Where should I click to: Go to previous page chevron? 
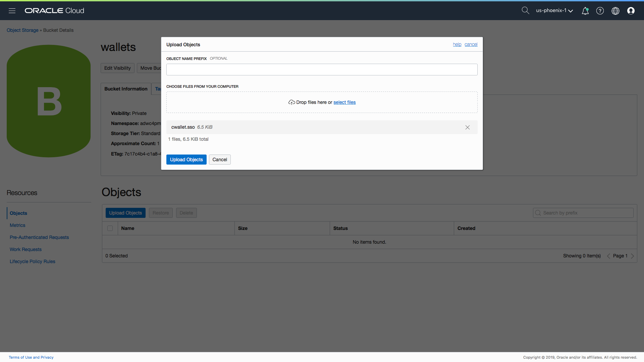point(608,256)
